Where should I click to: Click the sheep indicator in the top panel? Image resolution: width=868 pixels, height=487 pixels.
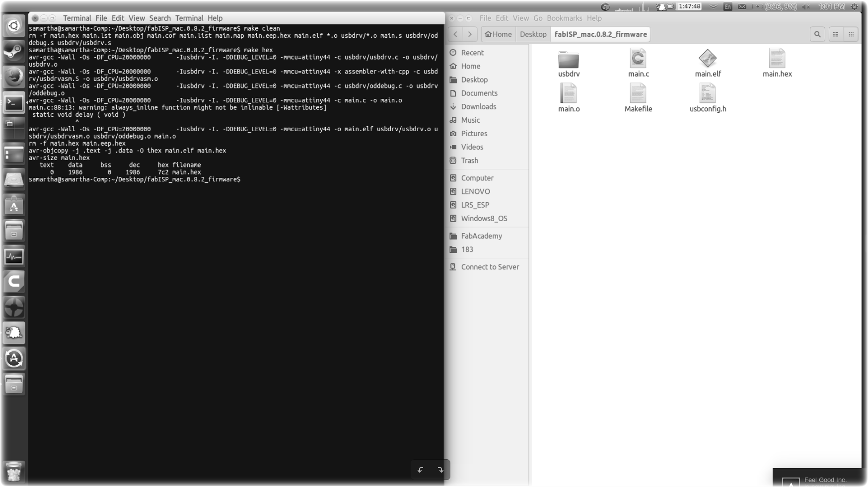[664, 6]
